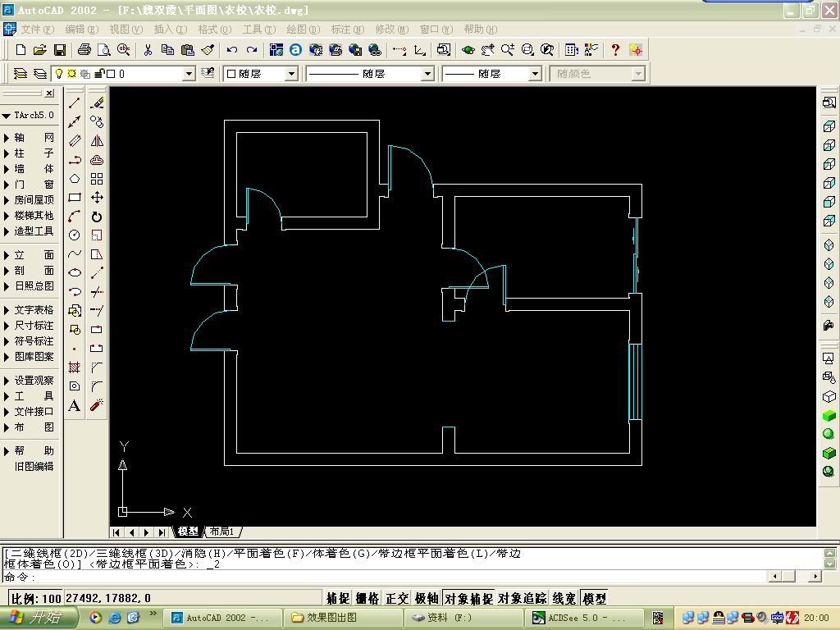Select the Erase modify tool
This screenshot has height=630, width=840.
pos(97,103)
